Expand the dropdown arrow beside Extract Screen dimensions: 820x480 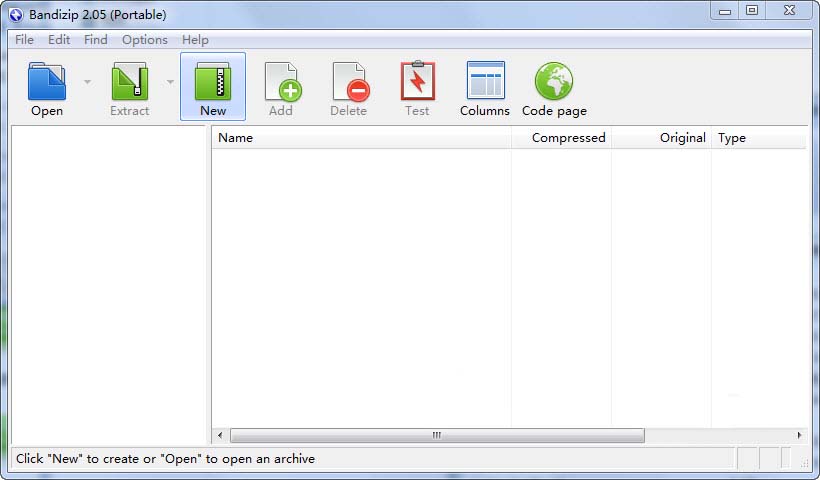[170, 82]
